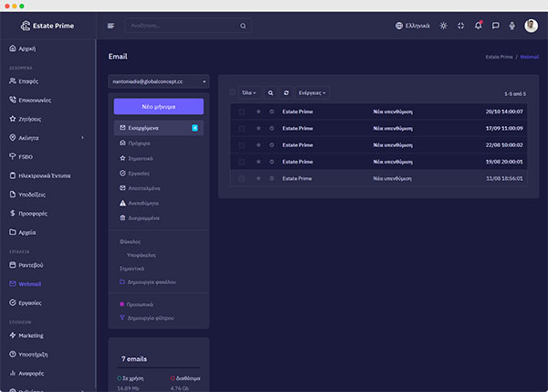This screenshot has width=548, height=392.
Task: Open Εισερχόμενα inbox folder
Action: (x=159, y=128)
